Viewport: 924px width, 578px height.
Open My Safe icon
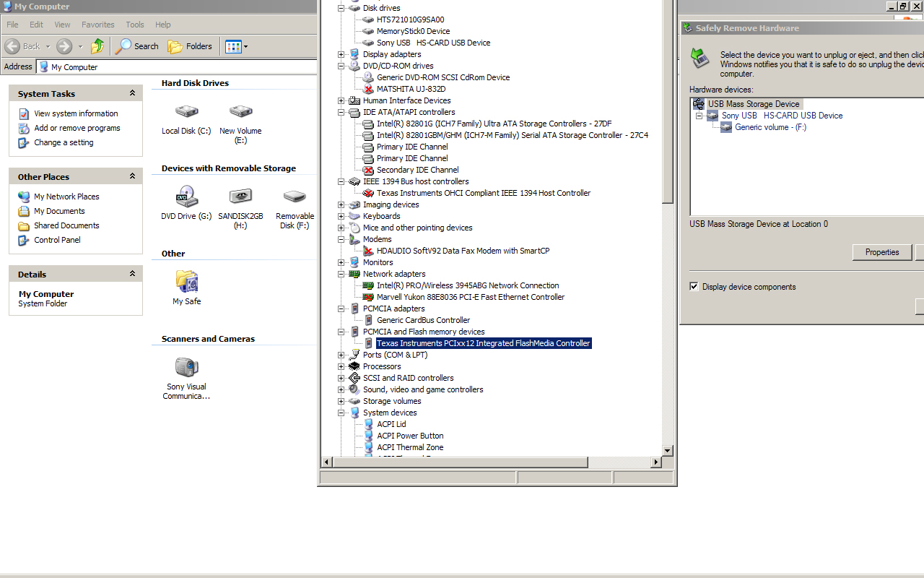[x=186, y=281]
